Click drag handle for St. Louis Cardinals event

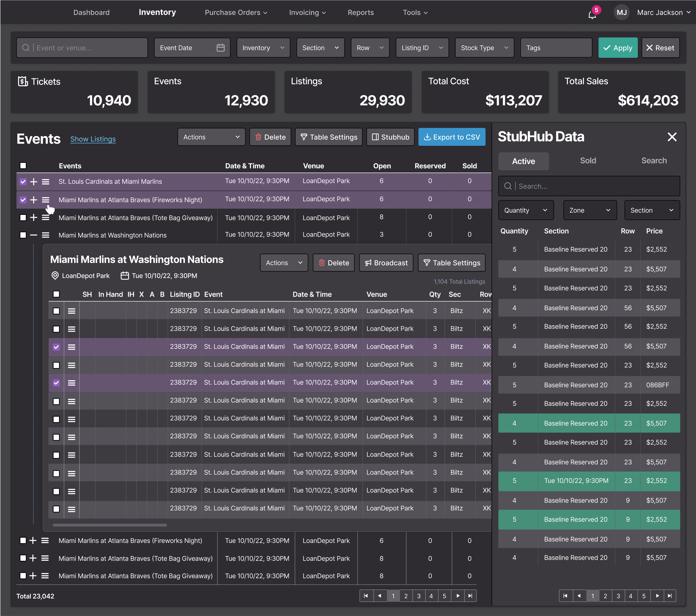(46, 182)
